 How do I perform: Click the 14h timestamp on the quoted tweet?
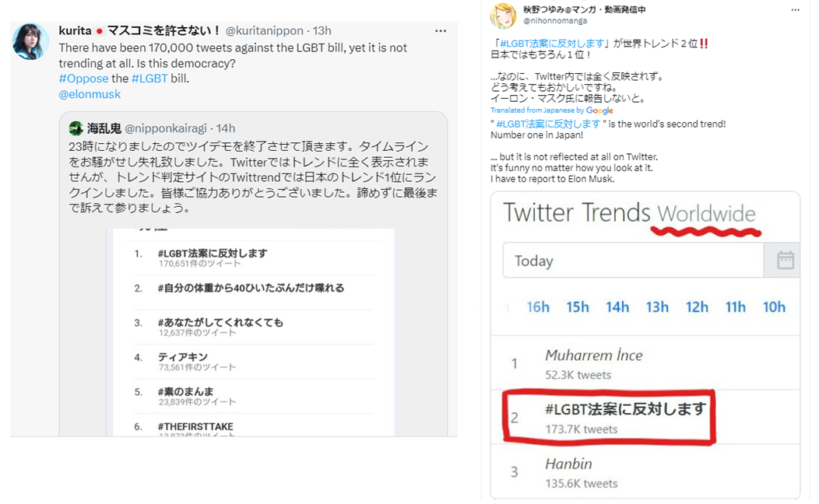[x=226, y=128]
